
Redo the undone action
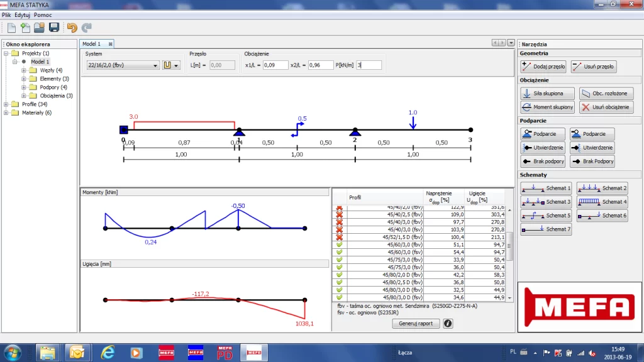86,28
